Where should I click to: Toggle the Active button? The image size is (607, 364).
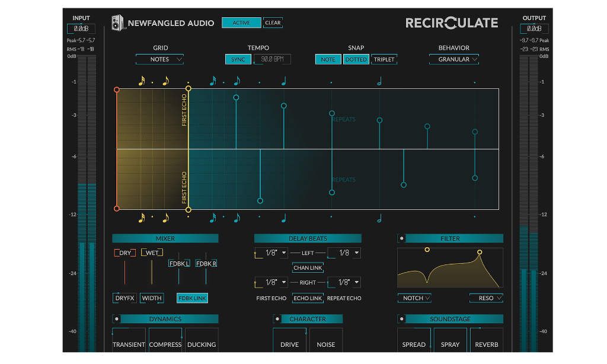tap(241, 23)
